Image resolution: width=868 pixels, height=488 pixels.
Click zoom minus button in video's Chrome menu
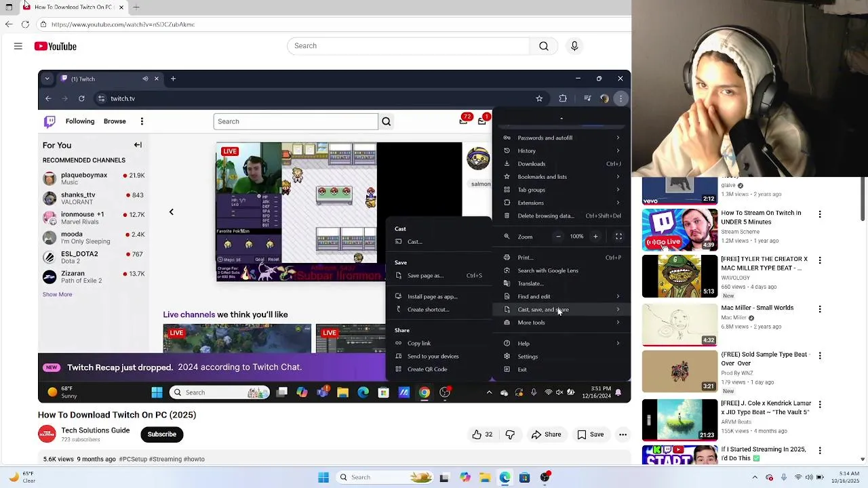tap(558, 237)
